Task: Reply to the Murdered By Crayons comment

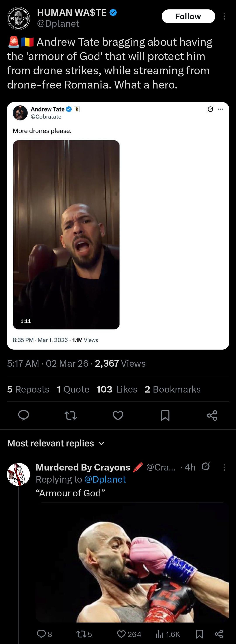Action: [41, 634]
